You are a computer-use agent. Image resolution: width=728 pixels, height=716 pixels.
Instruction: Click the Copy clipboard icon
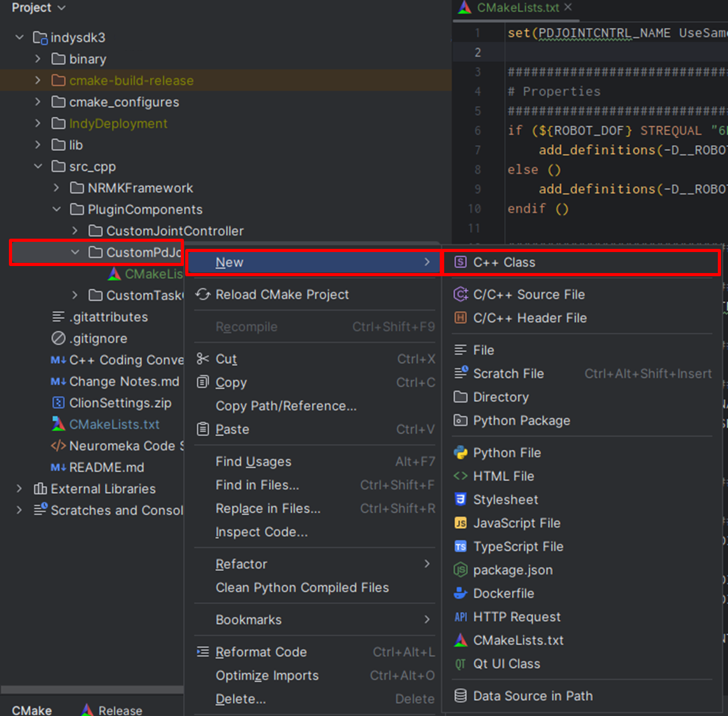(203, 382)
